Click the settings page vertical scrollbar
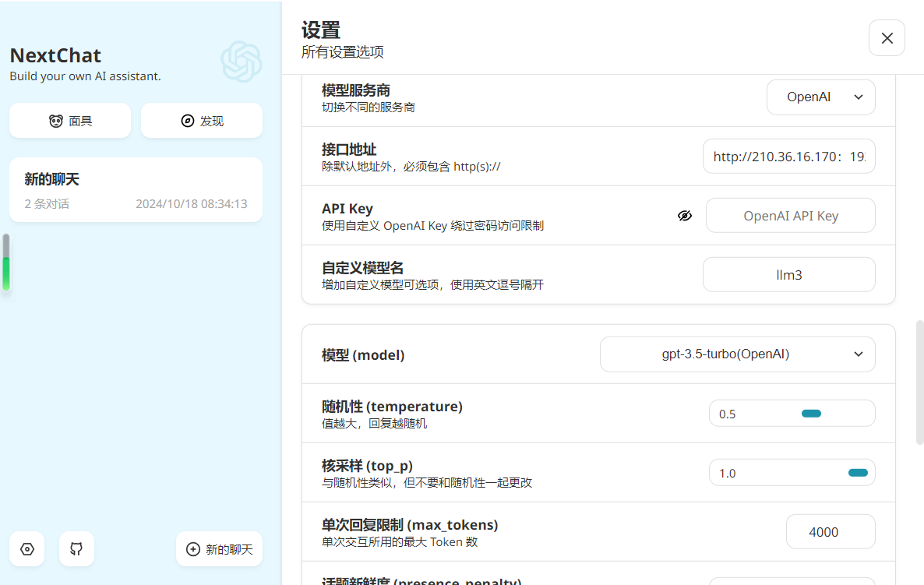Viewport: 924px width, 585px height. point(919,382)
